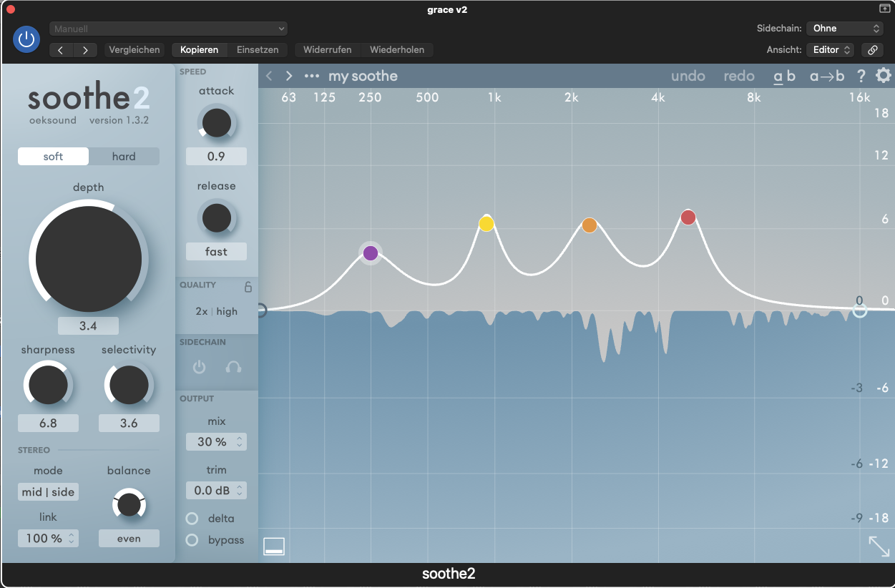Open the Ansicht Editor dropdown
The image size is (895, 588).
(830, 50)
